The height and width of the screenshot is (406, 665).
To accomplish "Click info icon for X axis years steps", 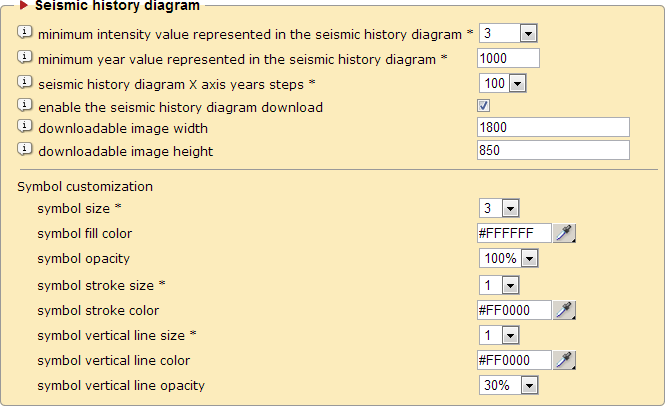I will (x=25, y=82).
